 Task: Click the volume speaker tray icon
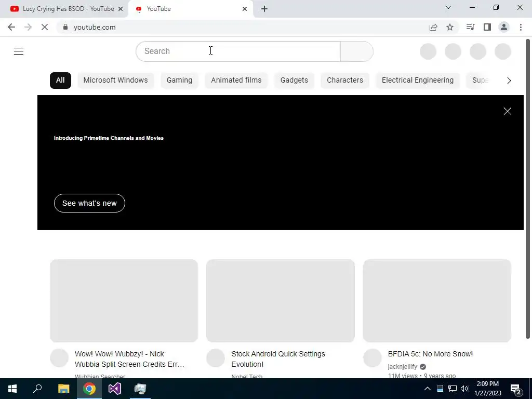464,389
